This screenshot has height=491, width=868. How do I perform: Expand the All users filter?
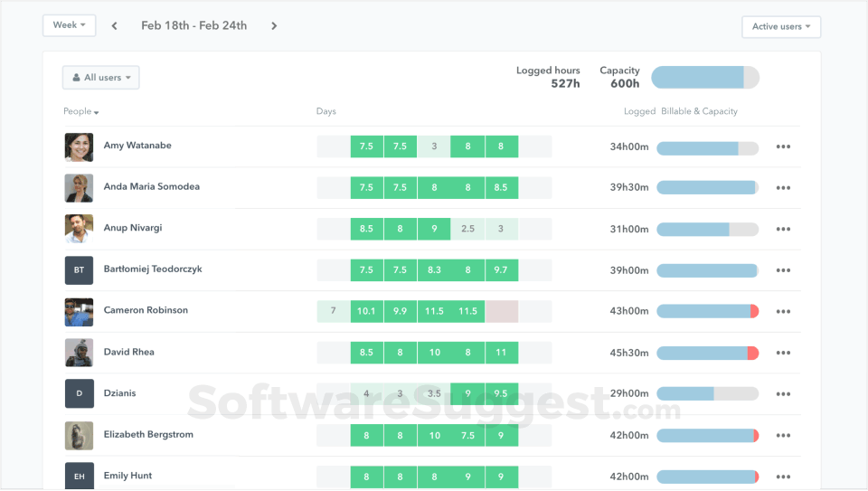pos(100,78)
